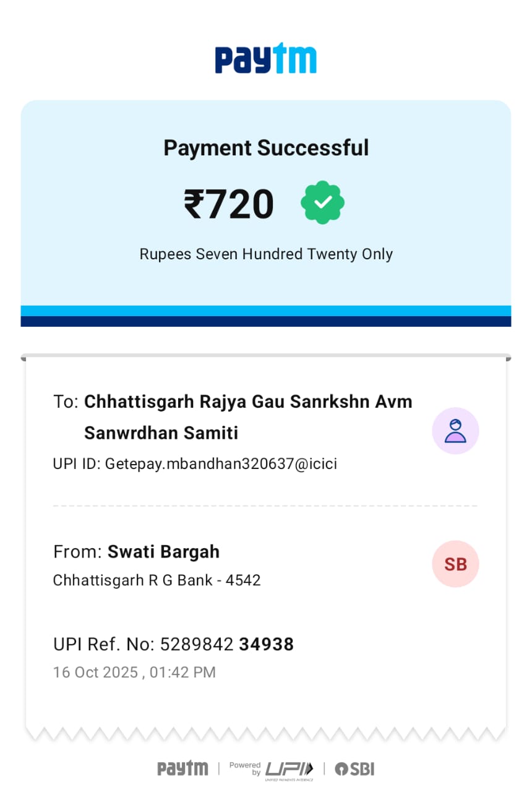The width and height of the screenshot is (532, 792).
Task: Select the ₹720 amount
Action: (x=229, y=204)
